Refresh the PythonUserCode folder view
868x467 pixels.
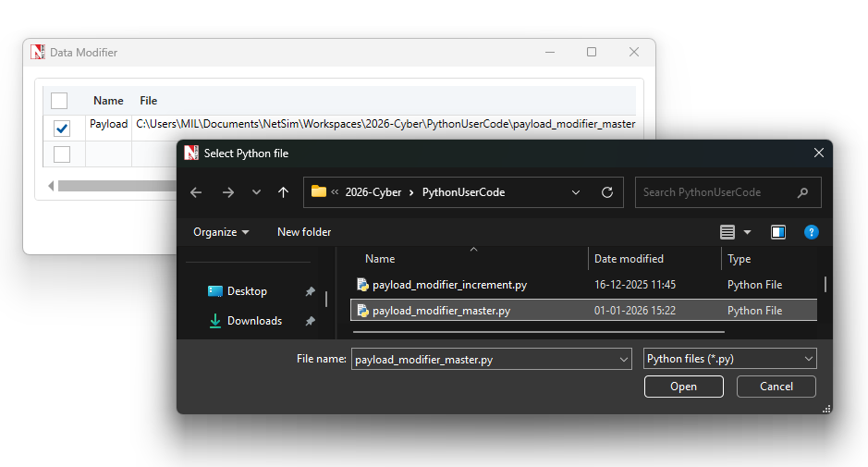pyautogui.click(x=606, y=192)
